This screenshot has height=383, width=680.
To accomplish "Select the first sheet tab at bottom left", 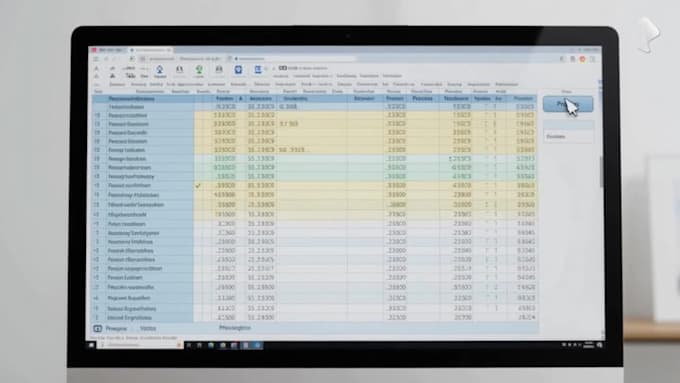I will 116,328.
